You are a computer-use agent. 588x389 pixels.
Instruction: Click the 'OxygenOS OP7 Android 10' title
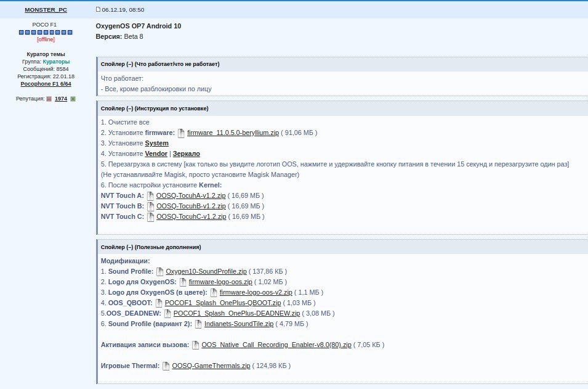click(x=139, y=27)
